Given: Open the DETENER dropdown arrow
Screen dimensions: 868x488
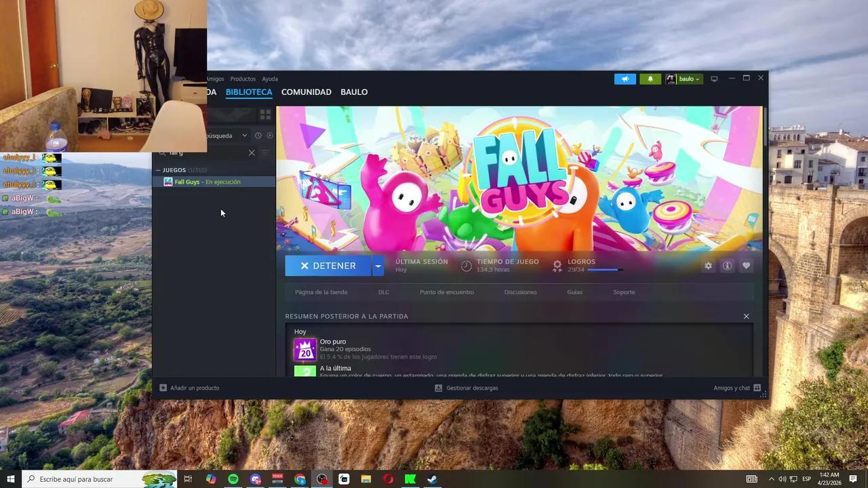Looking at the screenshot, I should coord(378,266).
